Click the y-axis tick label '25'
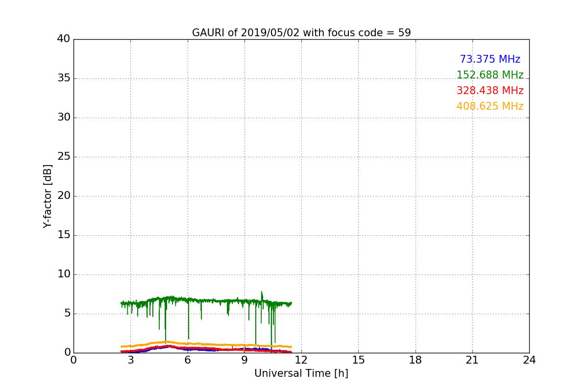The image size is (588, 392). 64,157
